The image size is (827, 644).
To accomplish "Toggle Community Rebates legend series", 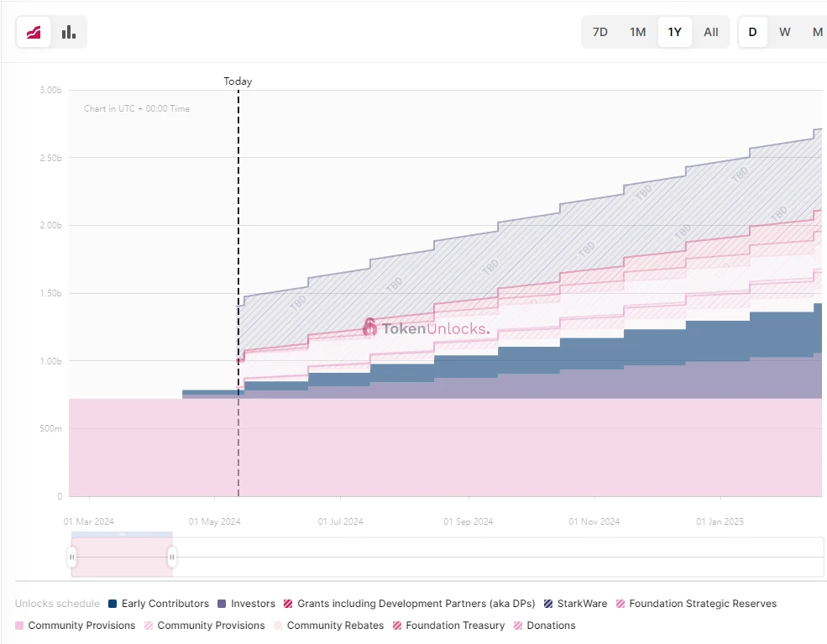I will [x=335, y=626].
